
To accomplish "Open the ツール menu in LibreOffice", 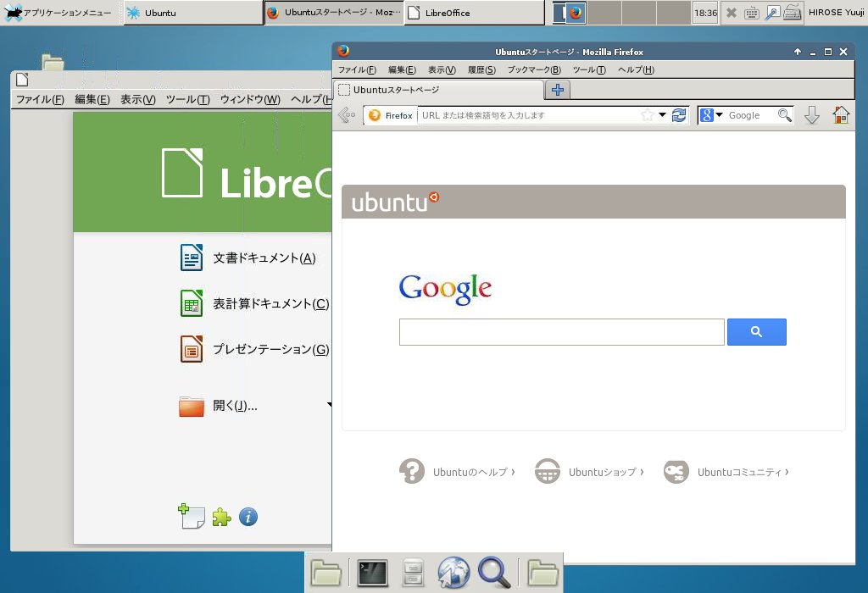I will click(x=187, y=99).
